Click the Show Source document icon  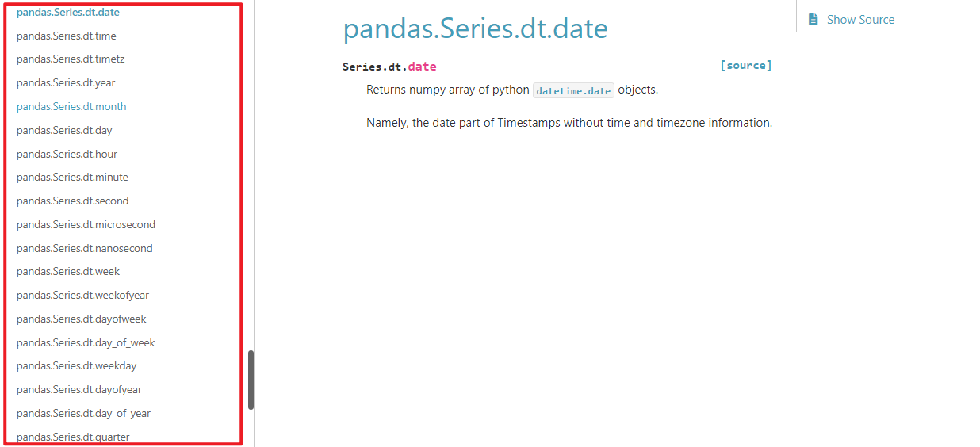(813, 20)
